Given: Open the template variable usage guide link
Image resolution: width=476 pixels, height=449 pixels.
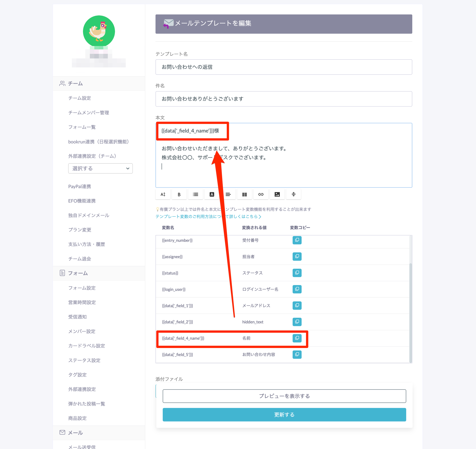Looking at the screenshot, I should 208,216.
